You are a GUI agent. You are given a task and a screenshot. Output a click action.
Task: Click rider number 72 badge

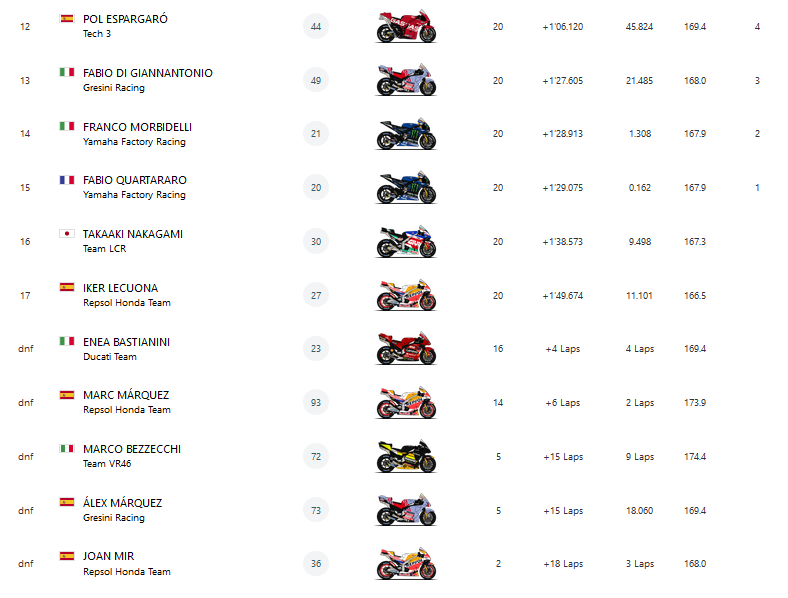316,457
